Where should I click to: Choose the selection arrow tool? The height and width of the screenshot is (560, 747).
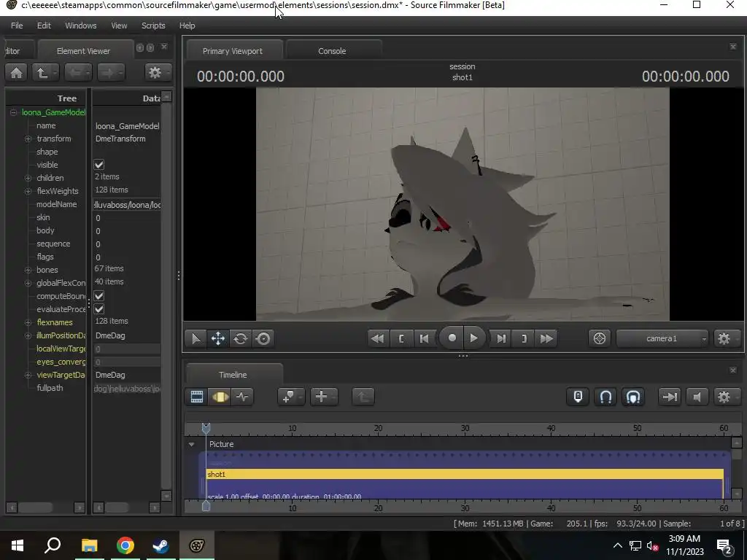(196, 338)
